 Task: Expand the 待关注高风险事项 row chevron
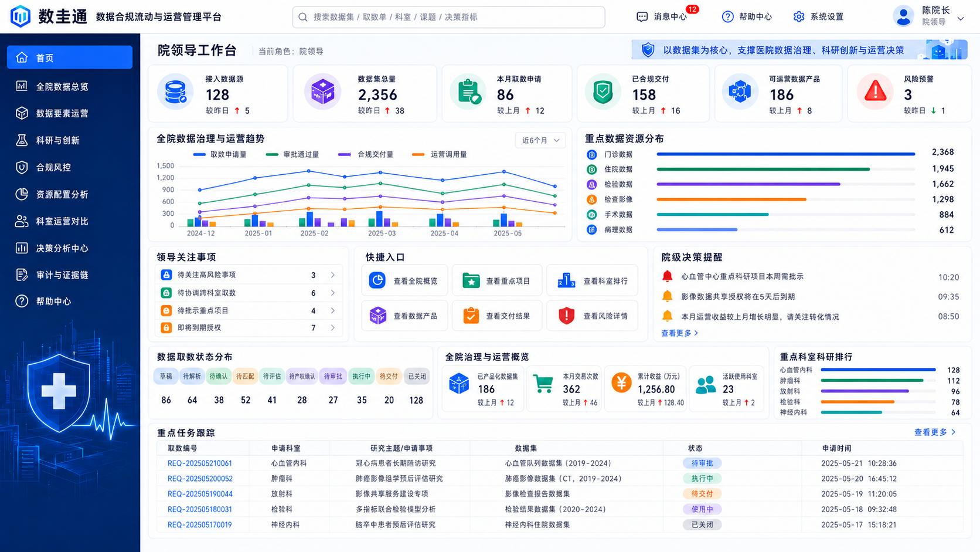pos(333,275)
